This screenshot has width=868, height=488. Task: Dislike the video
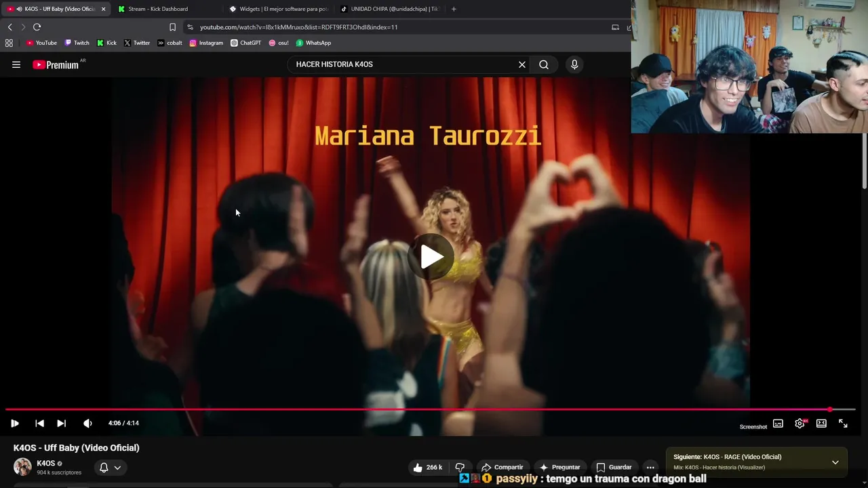pos(460,467)
